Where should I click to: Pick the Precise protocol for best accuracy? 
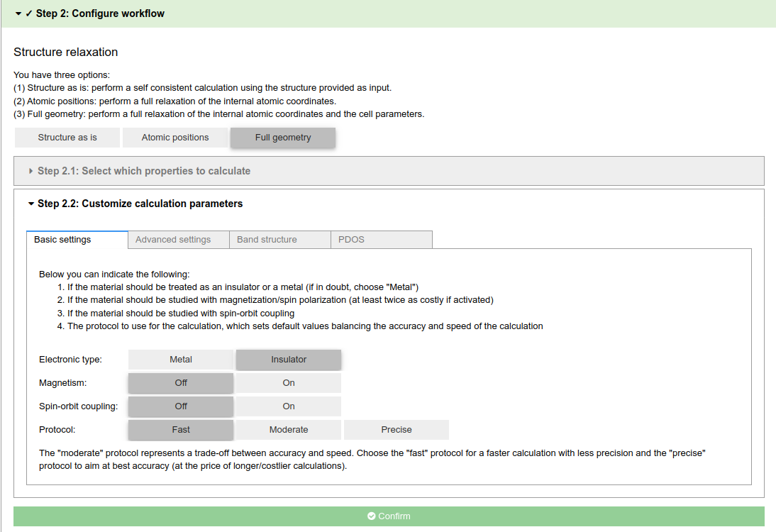[396, 430]
